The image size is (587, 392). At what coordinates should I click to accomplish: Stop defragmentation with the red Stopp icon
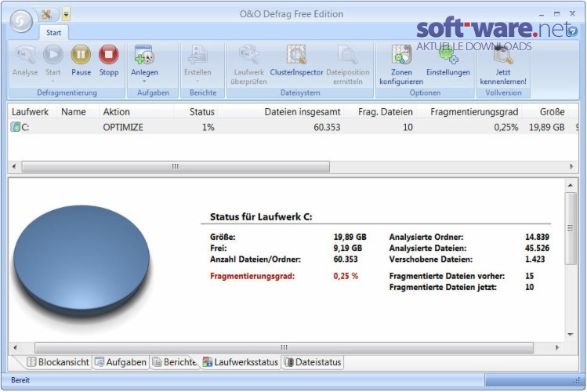[x=109, y=55]
